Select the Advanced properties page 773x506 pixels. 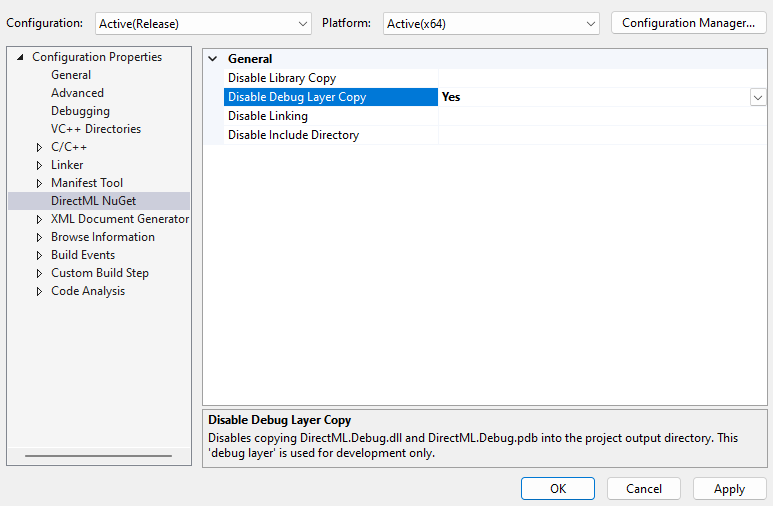(77, 93)
